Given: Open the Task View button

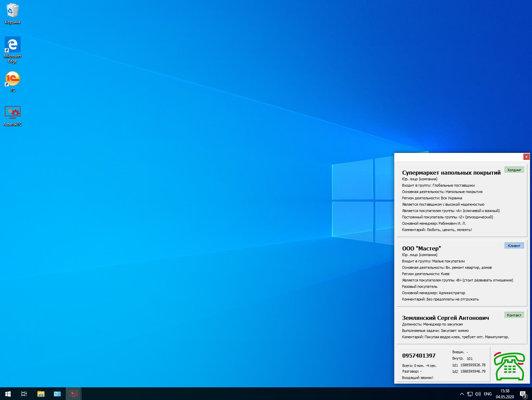Looking at the screenshot, I should click(24, 394).
